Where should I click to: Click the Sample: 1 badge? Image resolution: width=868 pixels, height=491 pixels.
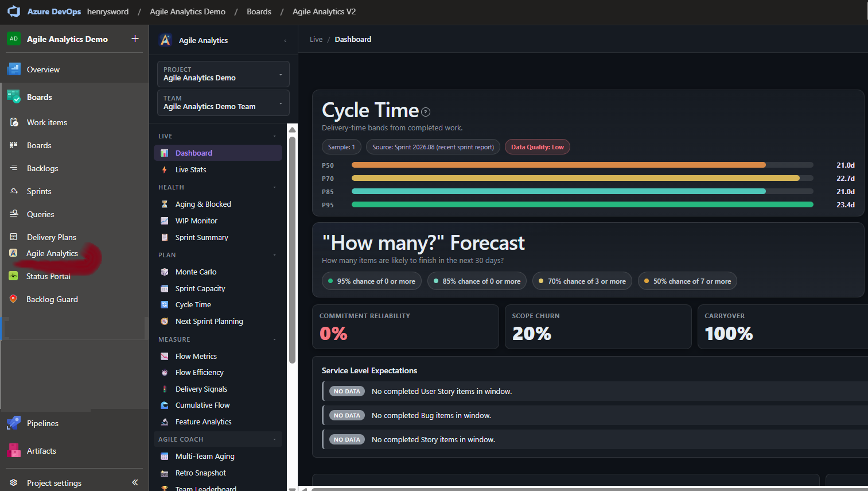(x=341, y=147)
